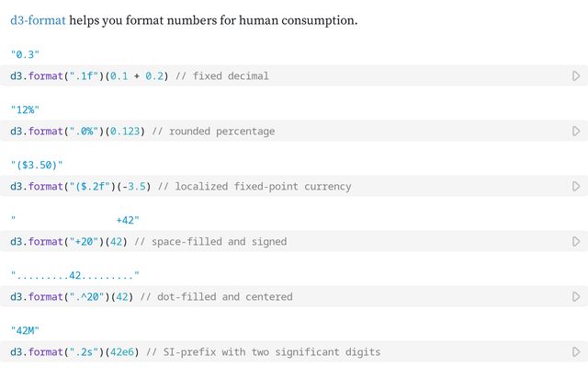Run the dot-filled and centered cell
Screen dimensions: 588x368
tap(576, 297)
